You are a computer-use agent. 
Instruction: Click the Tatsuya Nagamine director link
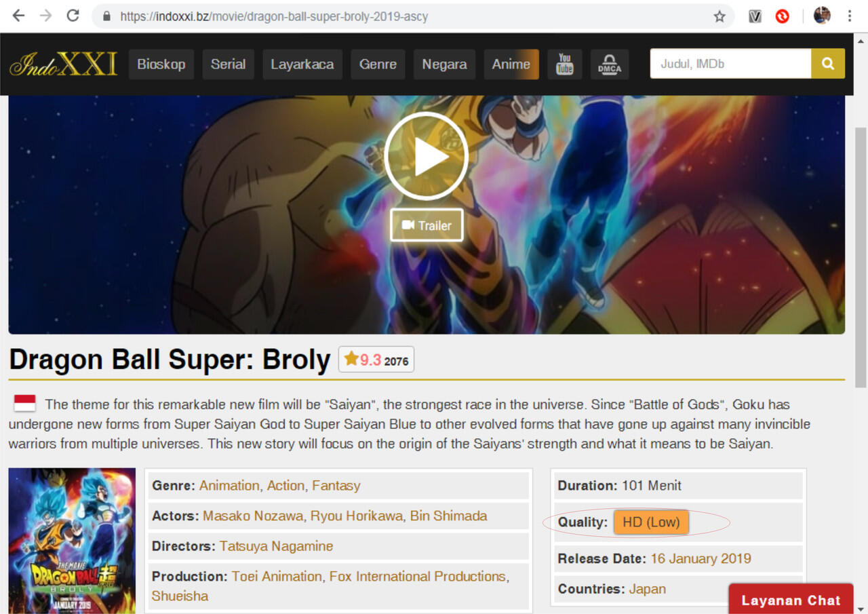[276, 546]
